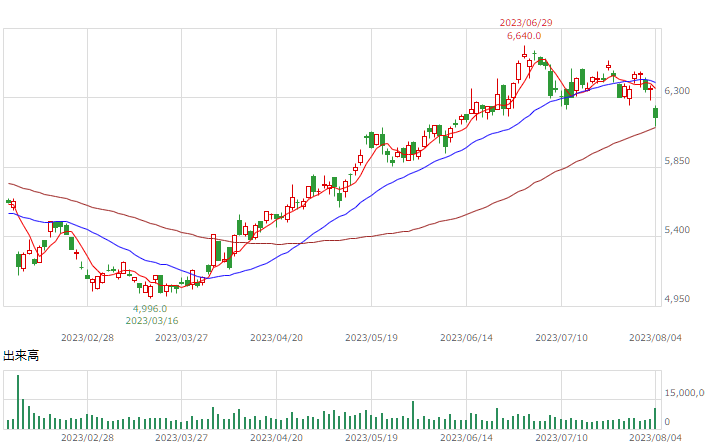This screenshot has height=442, width=705.
Task: Click 2023/02/28 under the price chart
Action: (87, 338)
